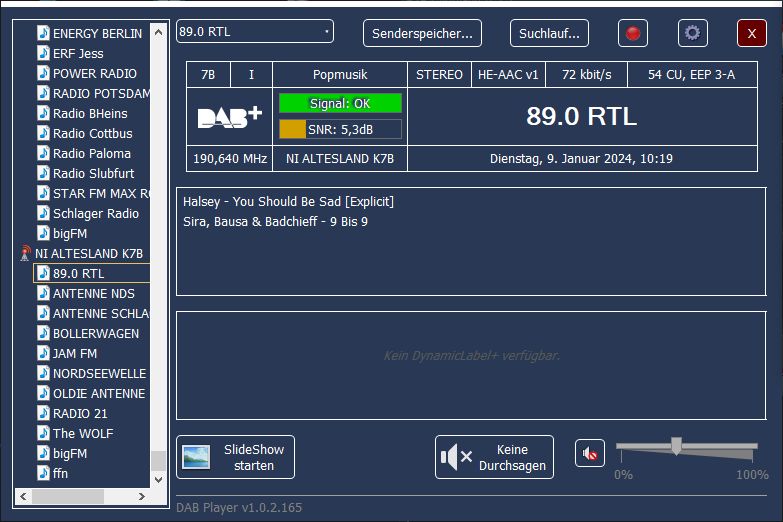Toggle the Keine Durchsagen announcements button
Screen dimensions: 783x522
coord(494,457)
